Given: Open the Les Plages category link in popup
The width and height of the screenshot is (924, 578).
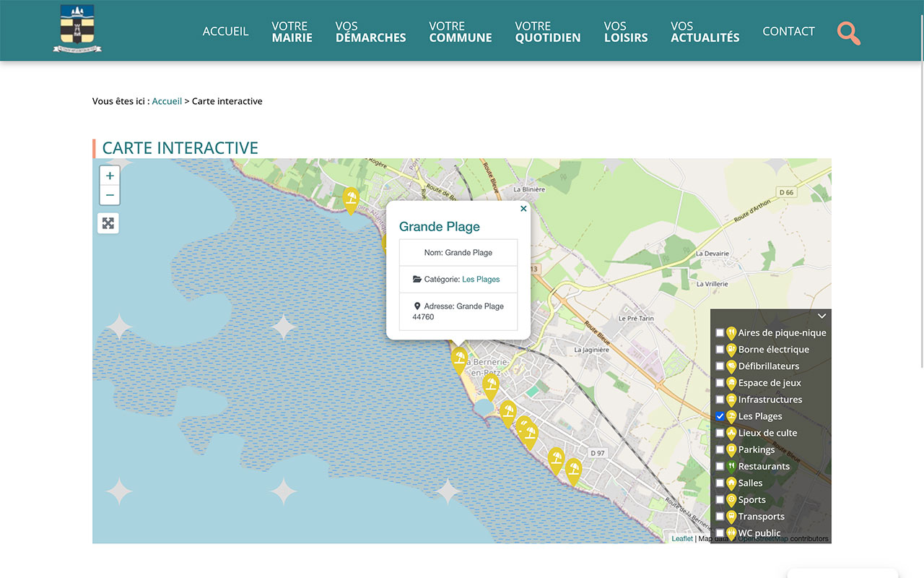Looking at the screenshot, I should (x=481, y=279).
